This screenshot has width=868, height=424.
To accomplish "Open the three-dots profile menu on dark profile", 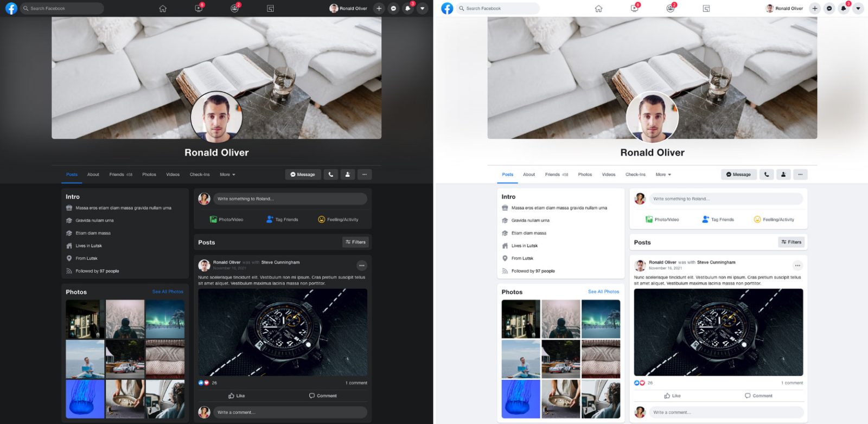I will 365,175.
